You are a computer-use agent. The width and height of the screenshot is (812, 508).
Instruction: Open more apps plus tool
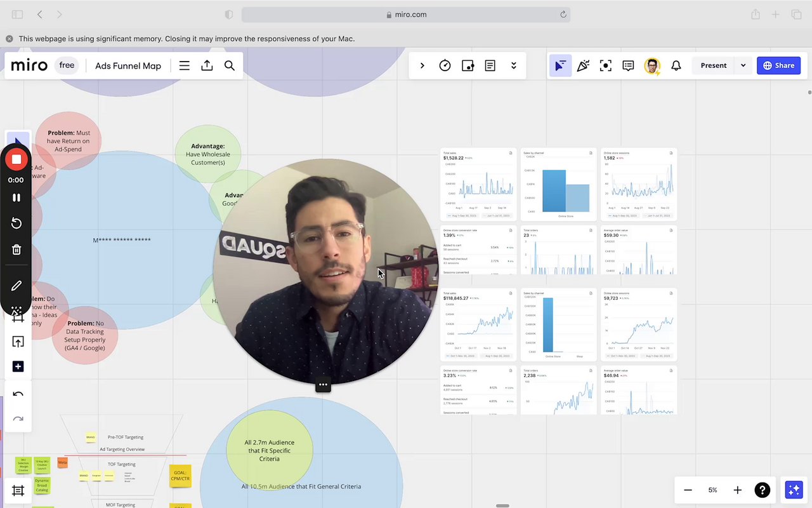coord(18,366)
